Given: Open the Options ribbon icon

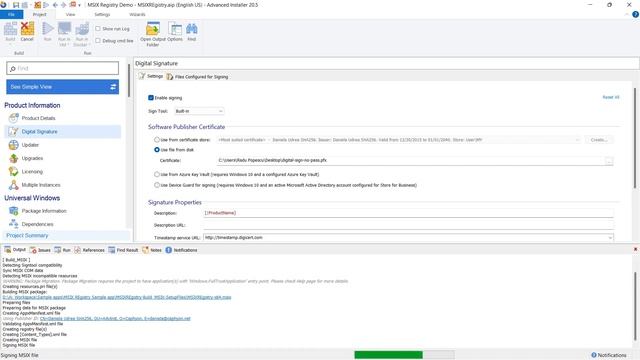Looking at the screenshot, I should pyautogui.click(x=175, y=31).
